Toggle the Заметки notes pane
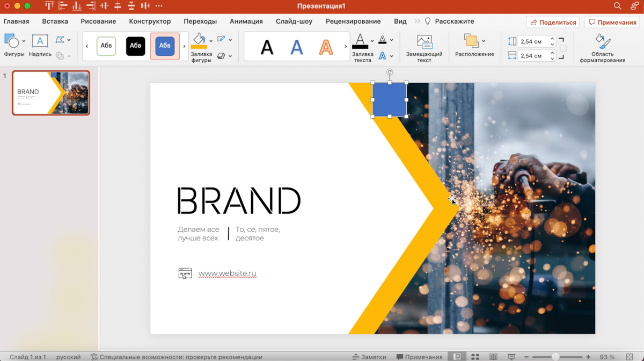Image resolution: width=644 pixels, height=361 pixels. coord(369,357)
